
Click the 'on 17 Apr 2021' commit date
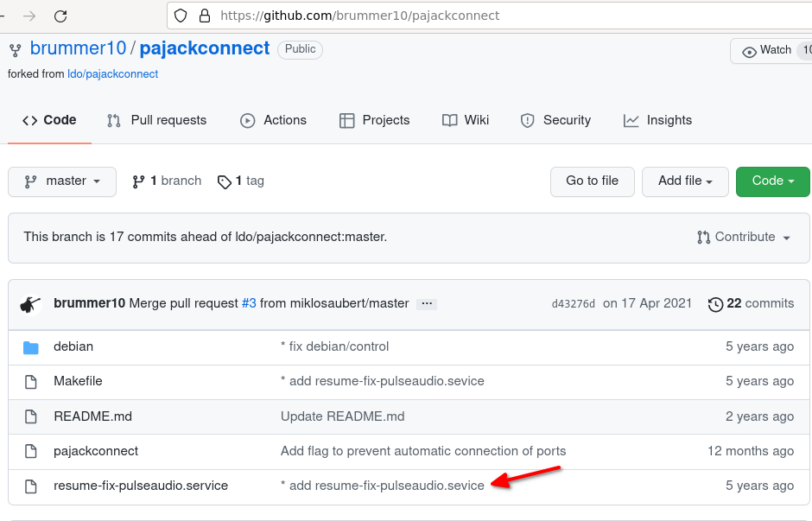[x=647, y=303]
